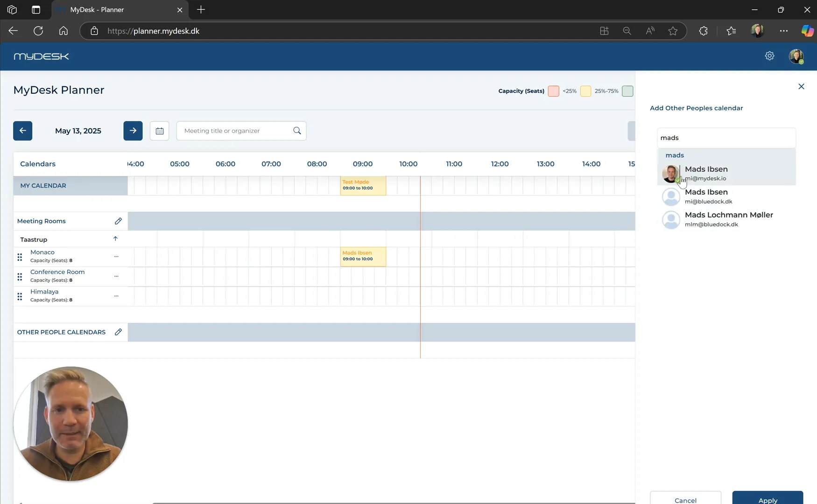Open MyDesk settings gear icon
Image resolution: width=817 pixels, height=504 pixels.
769,56
